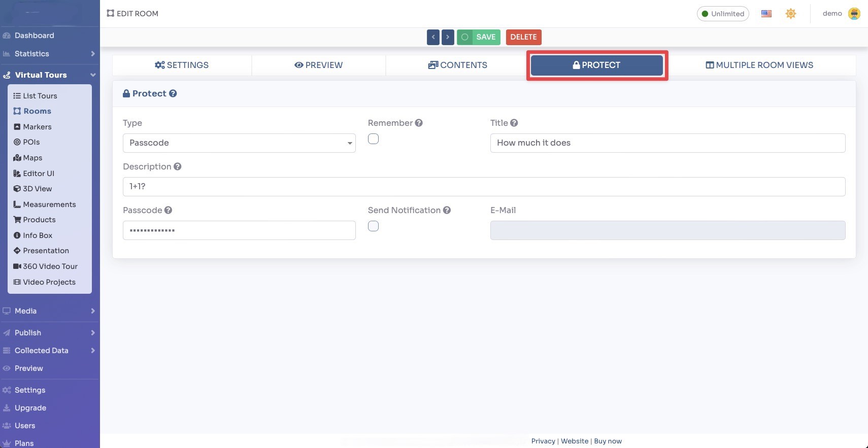
Task: Switch to the Contents tab
Action: click(x=457, y=65)
